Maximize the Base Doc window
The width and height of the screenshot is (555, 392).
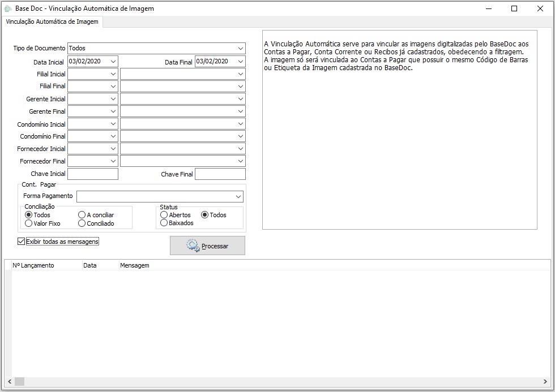tap(514, 8)
